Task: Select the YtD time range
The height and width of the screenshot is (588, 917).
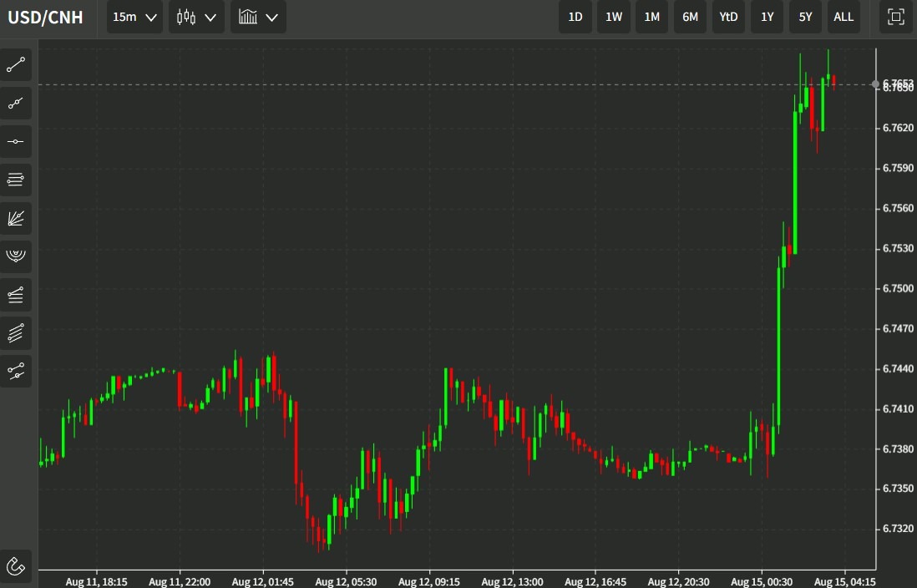Action: coord(727,17)
